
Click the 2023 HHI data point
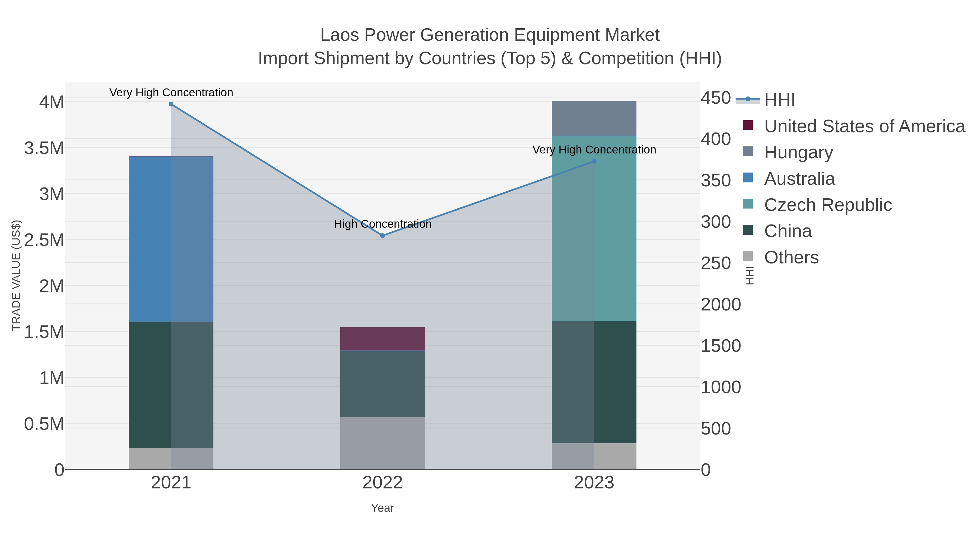pos(594,162)
